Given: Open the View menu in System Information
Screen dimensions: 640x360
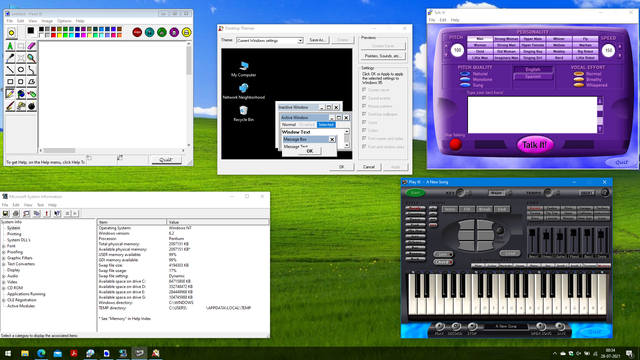Looking at the screenshot, I should (28, 205).
